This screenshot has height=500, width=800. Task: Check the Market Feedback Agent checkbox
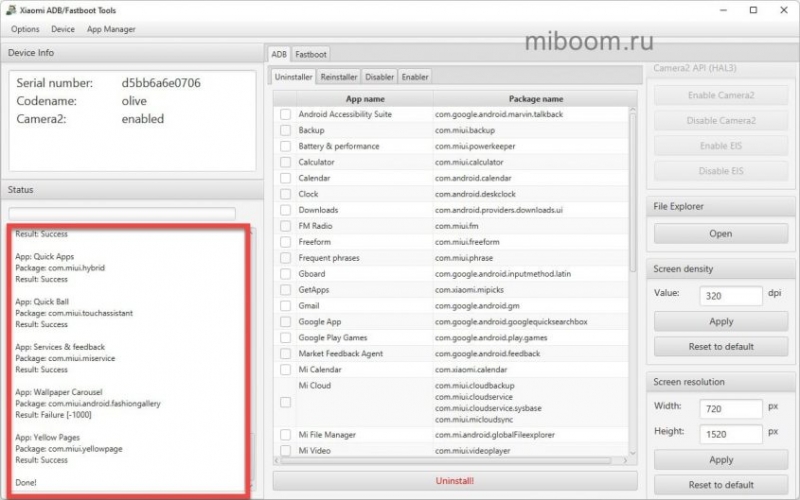(x=286, y=354)
